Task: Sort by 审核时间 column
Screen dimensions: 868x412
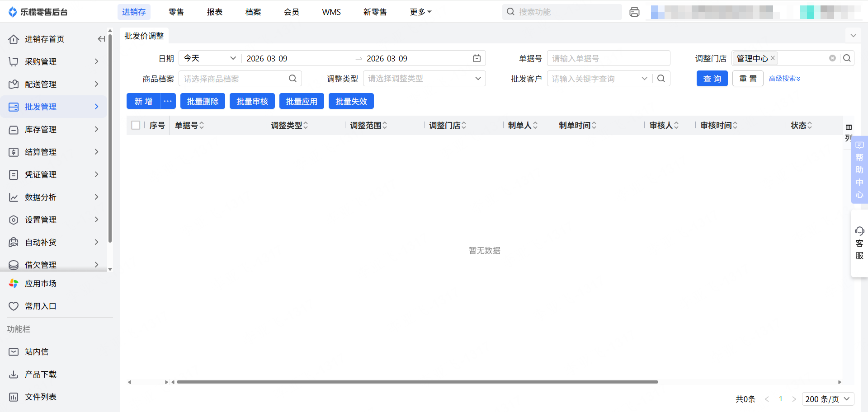Action: pos(735,126)
